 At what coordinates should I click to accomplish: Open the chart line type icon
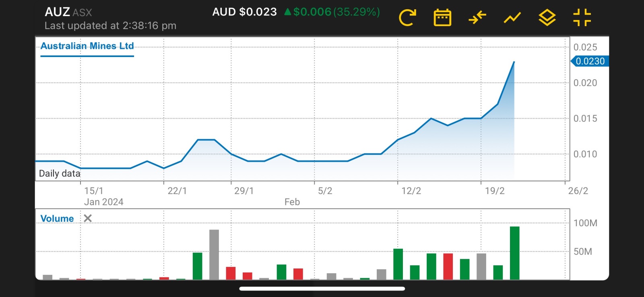[x=512, y=18]
